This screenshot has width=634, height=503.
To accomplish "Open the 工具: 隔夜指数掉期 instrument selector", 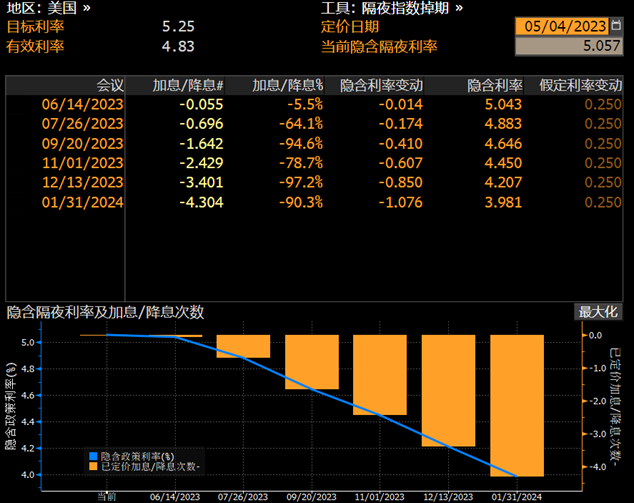I will coord(391,8).
